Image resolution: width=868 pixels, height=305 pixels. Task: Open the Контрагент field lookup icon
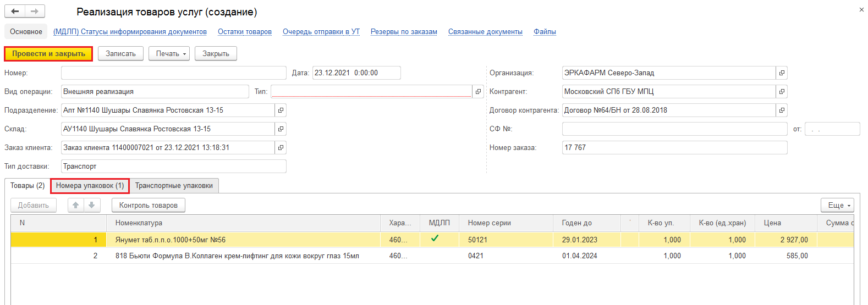coord(782,91)
